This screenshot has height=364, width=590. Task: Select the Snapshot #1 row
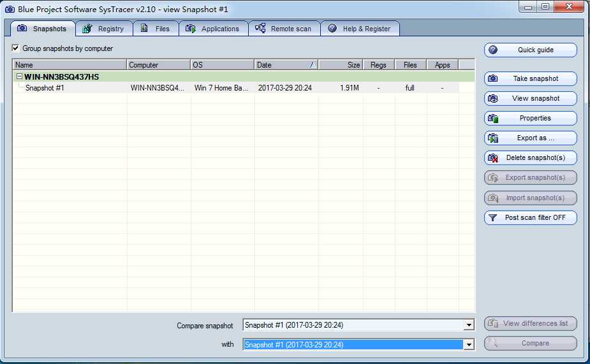[236, 88]
